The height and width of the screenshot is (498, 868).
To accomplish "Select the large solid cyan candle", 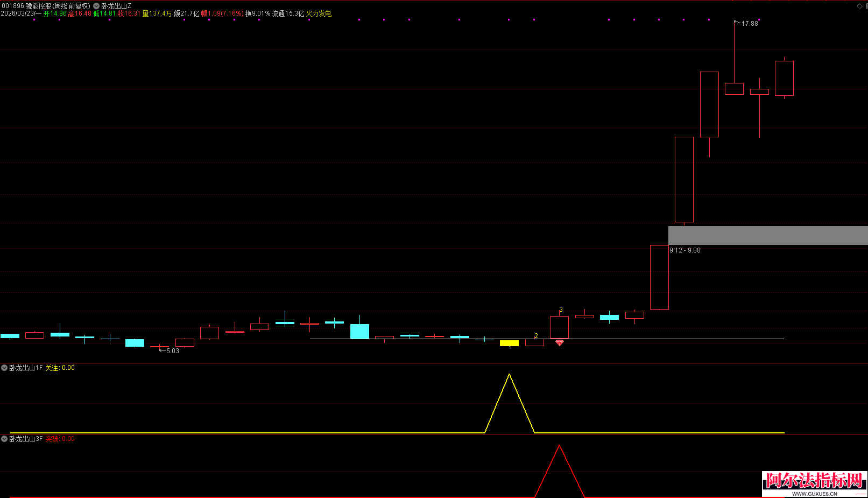I will tap(359, 331).
